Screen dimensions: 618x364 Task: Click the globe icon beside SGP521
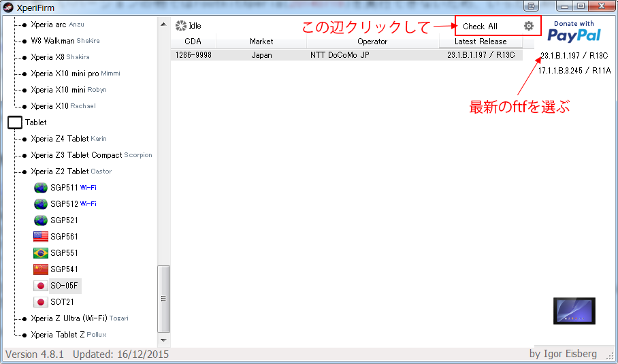click(41, 220)
